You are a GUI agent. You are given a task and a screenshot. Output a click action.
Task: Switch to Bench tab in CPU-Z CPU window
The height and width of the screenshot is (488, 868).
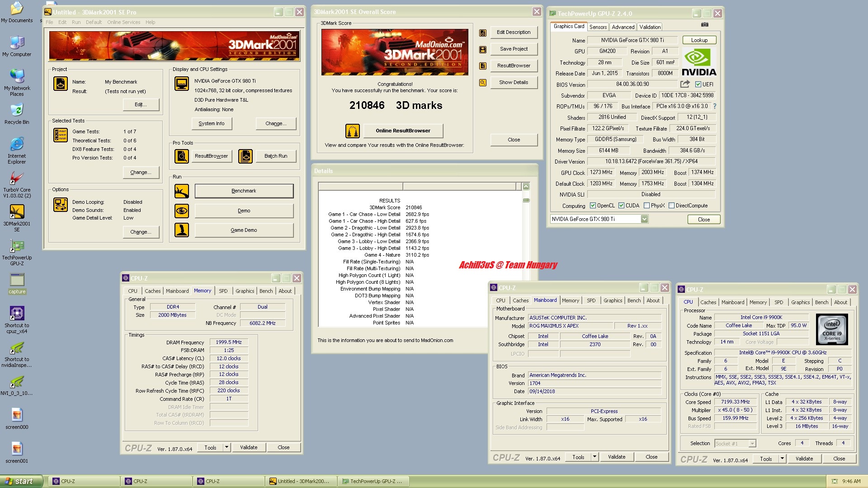tap(821, 302)
